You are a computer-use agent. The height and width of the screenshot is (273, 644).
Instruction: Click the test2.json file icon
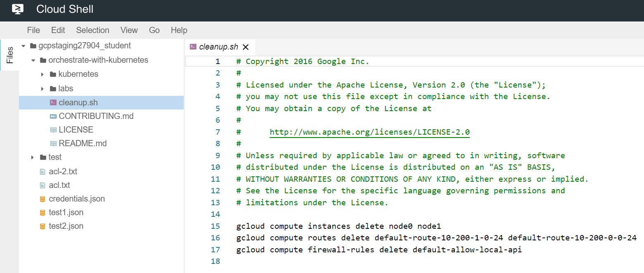pos(42,226)
